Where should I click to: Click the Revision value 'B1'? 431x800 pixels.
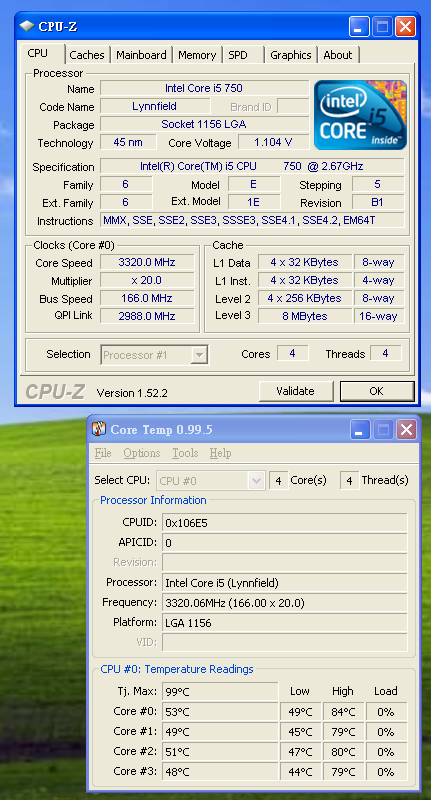[378, 202]
